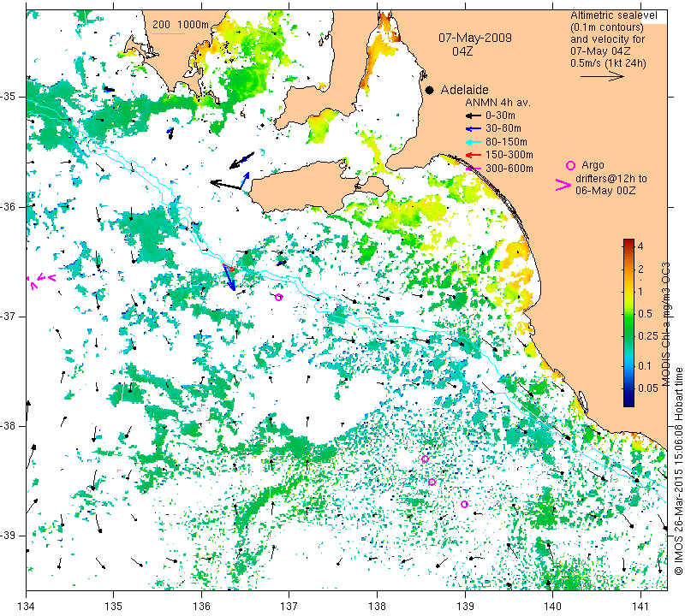Click the blue 30-80m legend arrow
Viewport: 685px width, 616px height.
pyautogui.click(x=474, y=128)
